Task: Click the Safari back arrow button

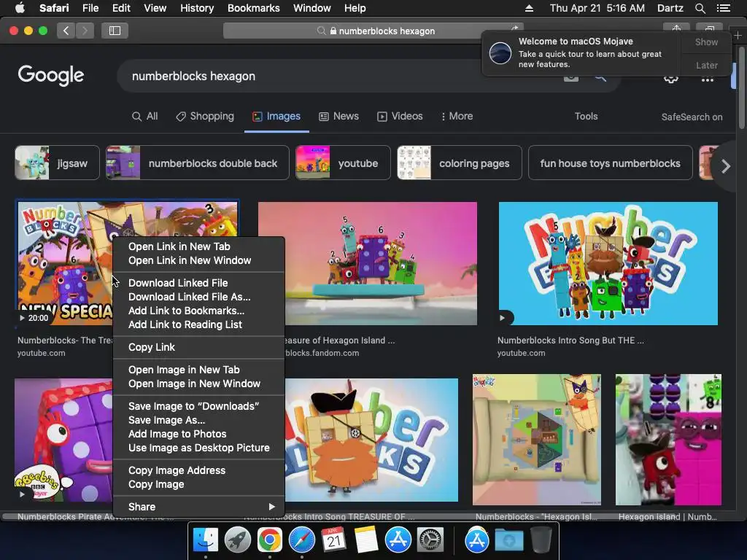Action: 66,31
